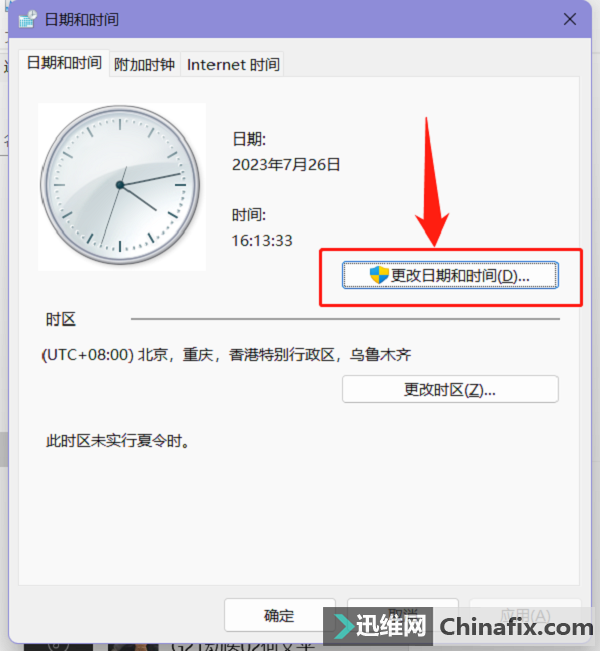Click the UAC shield icon on button
The image size is (600, 651).
tap(379, 275)
